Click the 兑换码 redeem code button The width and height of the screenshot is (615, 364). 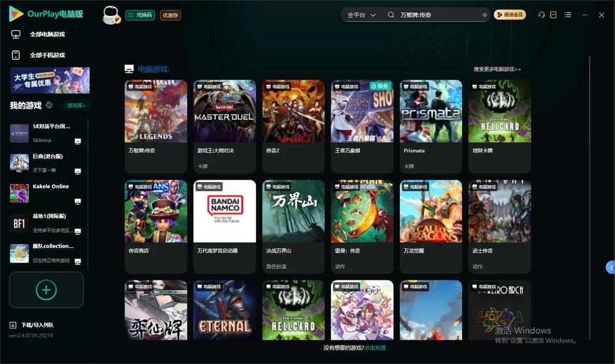140,15
